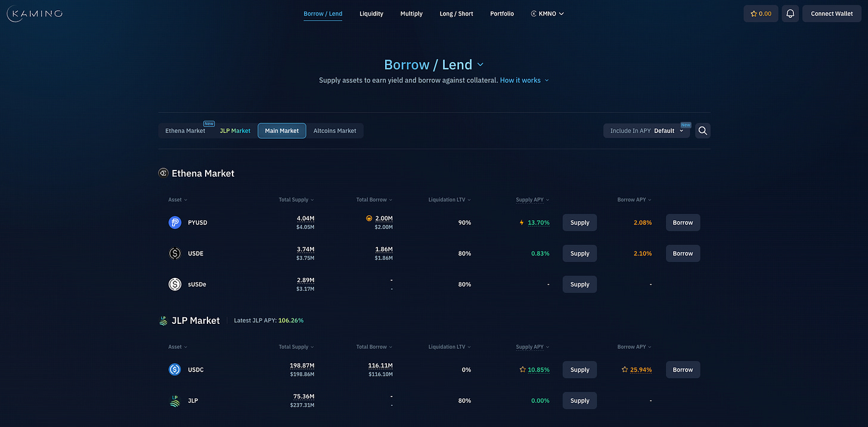The width and height of the screenshot is (868, 427).
Task: Go to Borrow / Lend nav tab
Action: (x=323, y=14)
